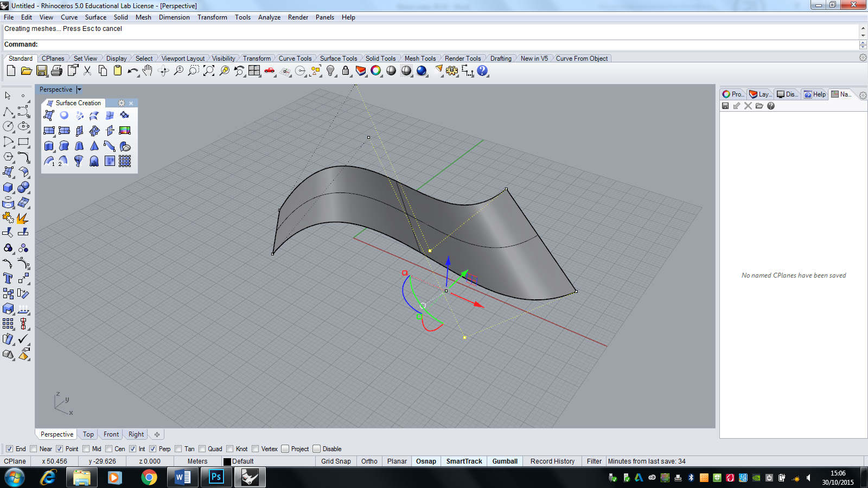Screen dimensions: 868x488
Task: Select the Pan view hand tool
Action: coord(148,71)
